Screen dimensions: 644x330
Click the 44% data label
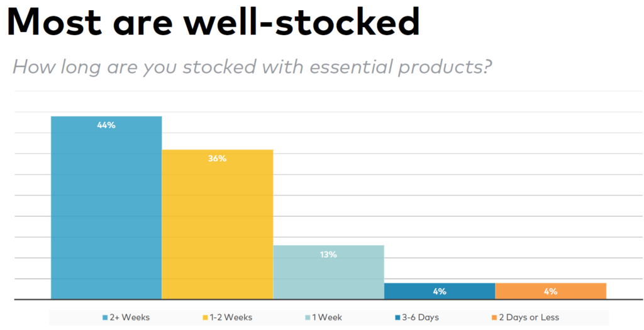coord(106,126)
